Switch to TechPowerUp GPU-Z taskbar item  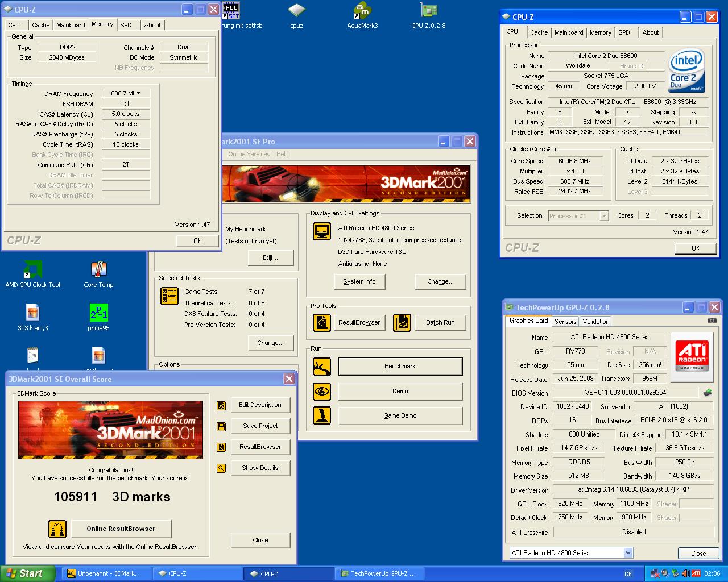point(379,573)
